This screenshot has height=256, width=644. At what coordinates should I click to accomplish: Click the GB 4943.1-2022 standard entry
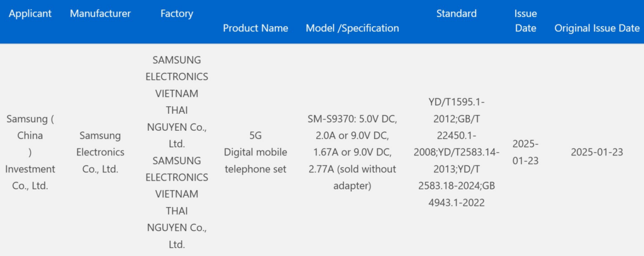(x=457, y=194)
